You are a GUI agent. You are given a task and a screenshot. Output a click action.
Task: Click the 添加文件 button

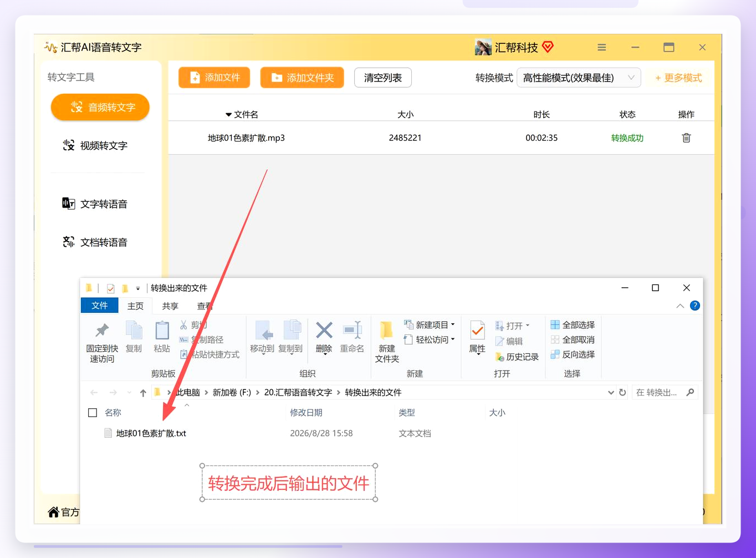pos(214,78)
